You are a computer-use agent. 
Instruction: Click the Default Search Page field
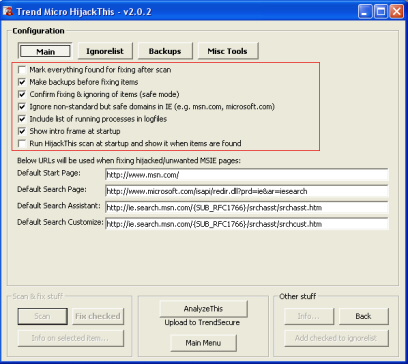[x=247, y=191]
